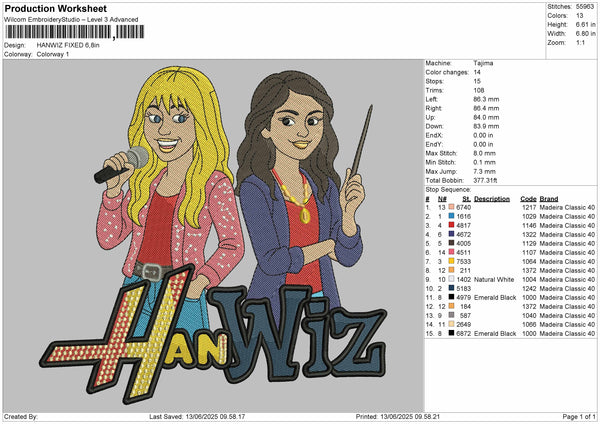600x424 pixels.
Task: Click the 'N#' column header
Action: pyautogui.click(x=442, y=199)
